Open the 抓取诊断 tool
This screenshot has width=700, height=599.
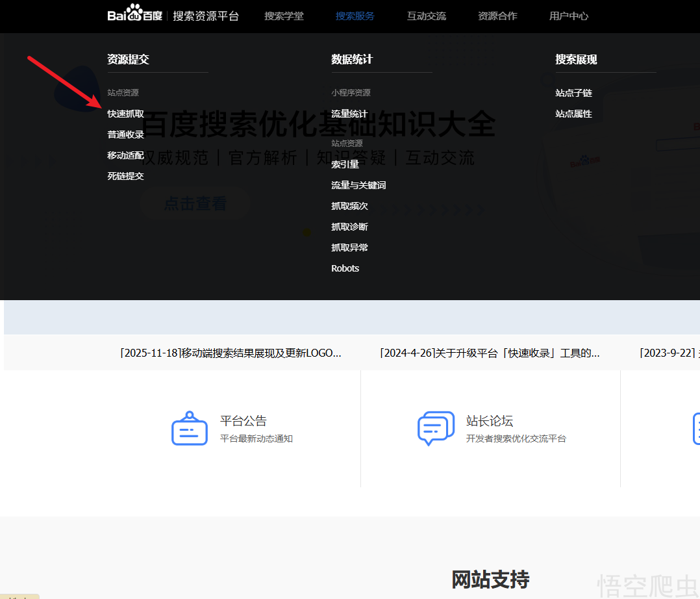[x=349, y=226]
